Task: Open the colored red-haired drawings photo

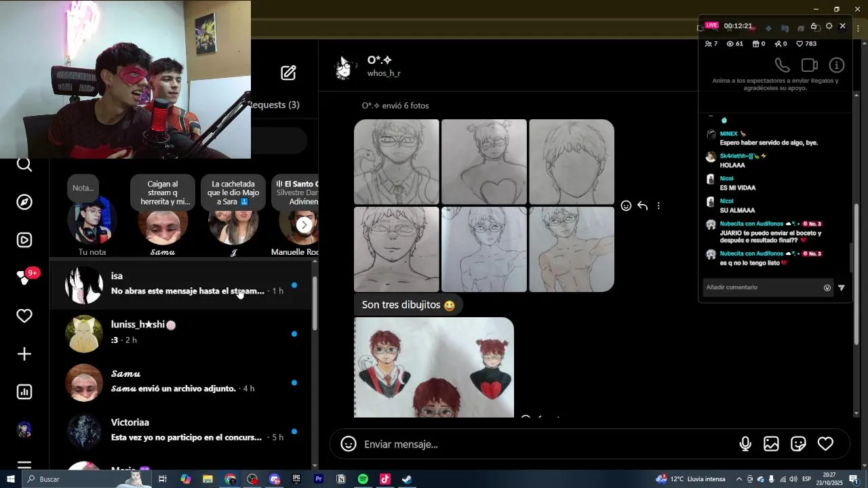Action: (434, 367)
